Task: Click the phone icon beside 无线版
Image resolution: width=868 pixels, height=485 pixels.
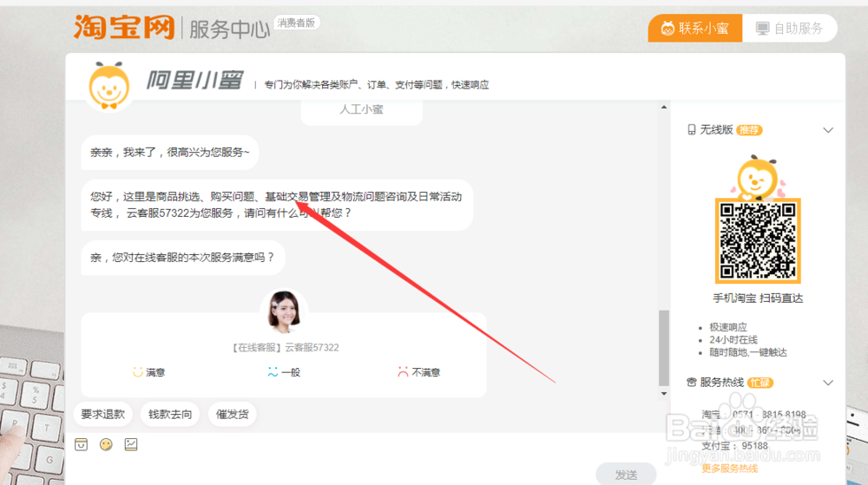Action: [692, 130]
